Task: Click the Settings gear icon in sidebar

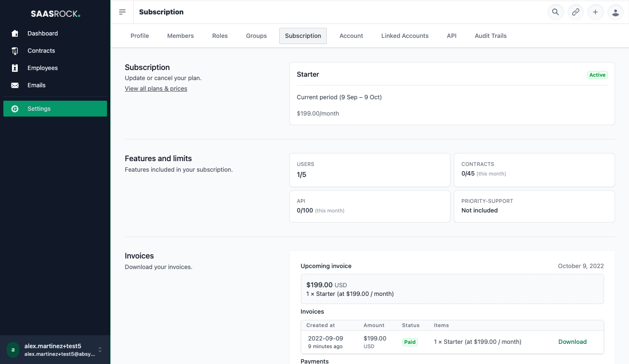Action: (15, 109)
